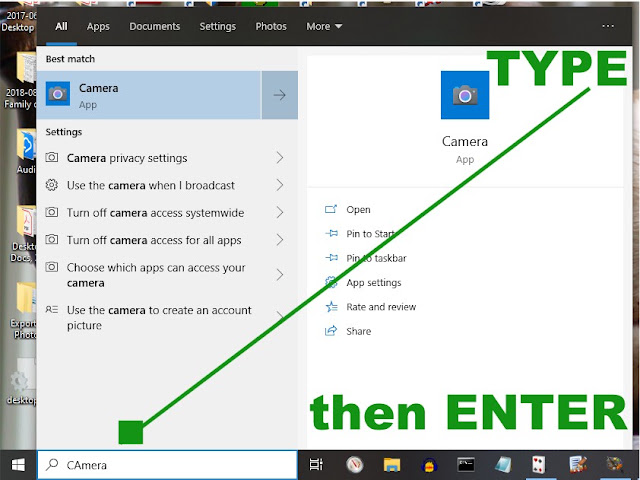Select Share in the Camera actions

coord(359,331)
